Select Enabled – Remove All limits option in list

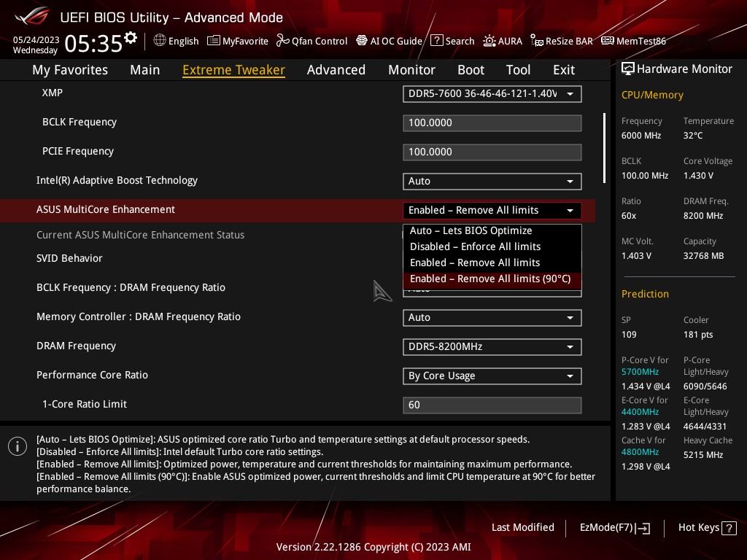492,262
